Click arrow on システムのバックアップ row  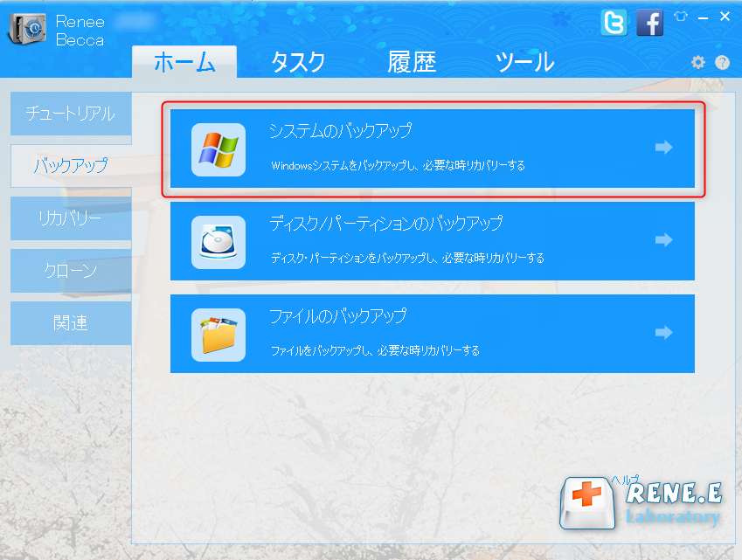tap(664, 147)
